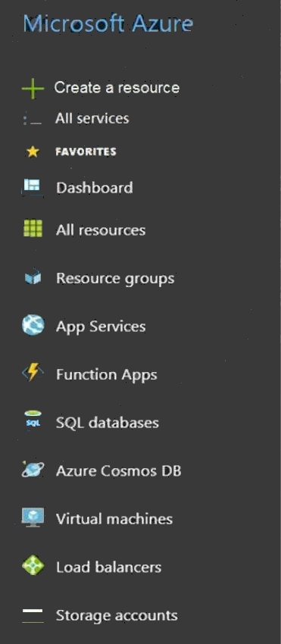Click the Load balancers diamond icon
This screenshot has width=281, height=644.
point(33,565)
